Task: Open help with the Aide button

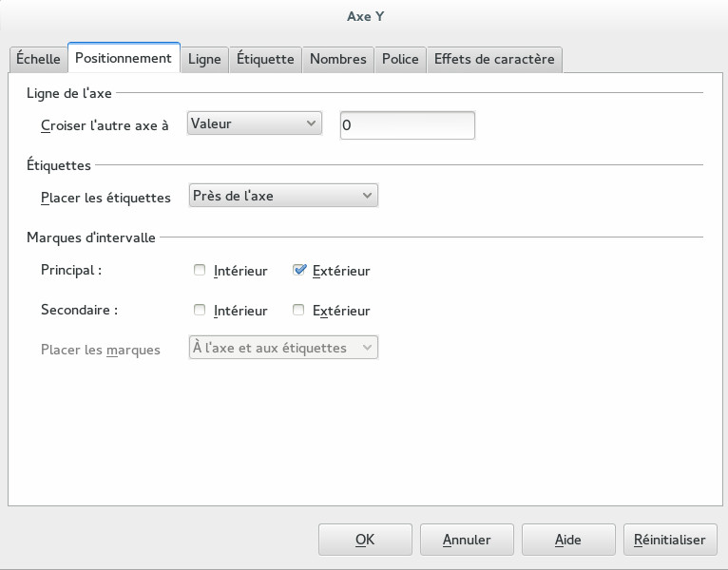Action: click(568, 540)
